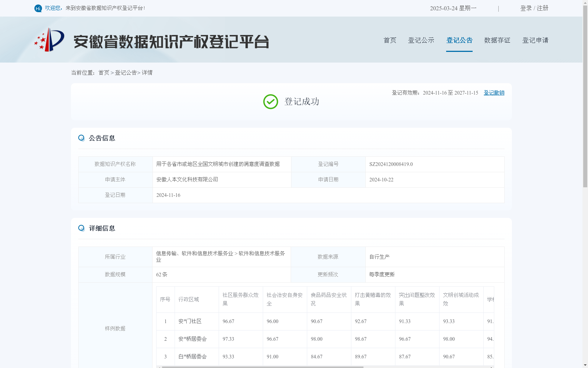Click the 社区服务群众效果 column header

click(x=241, y=299)
